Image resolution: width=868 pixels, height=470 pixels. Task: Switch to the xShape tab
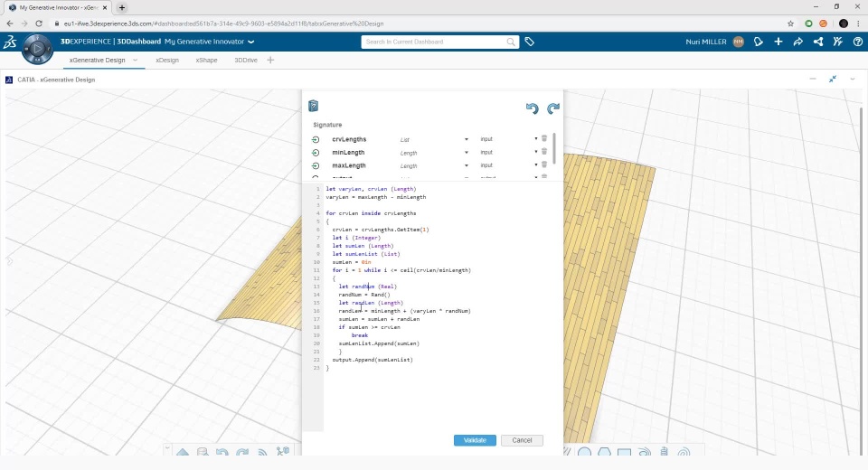(x=206, y=60)
